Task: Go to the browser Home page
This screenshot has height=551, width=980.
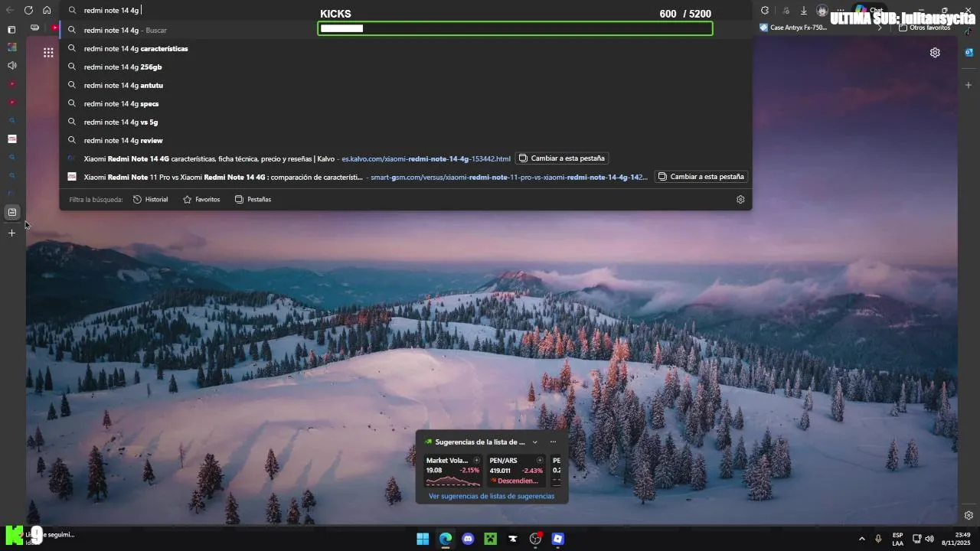Action: pyautogui.click(x=47, y=11)
